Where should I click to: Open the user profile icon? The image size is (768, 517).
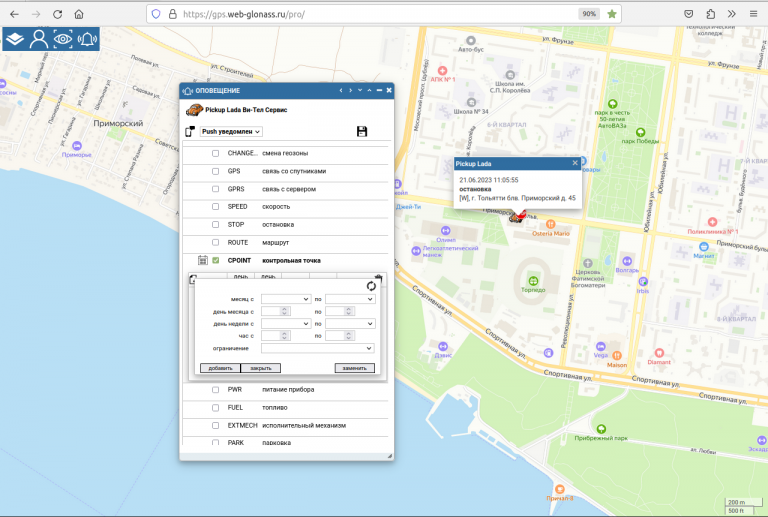[39, 39]
